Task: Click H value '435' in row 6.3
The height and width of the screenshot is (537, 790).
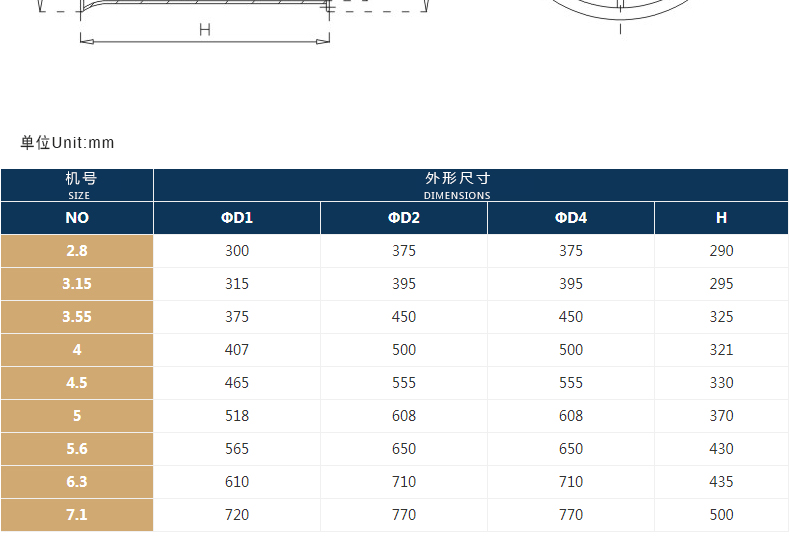Action: (x=721, y=482)
